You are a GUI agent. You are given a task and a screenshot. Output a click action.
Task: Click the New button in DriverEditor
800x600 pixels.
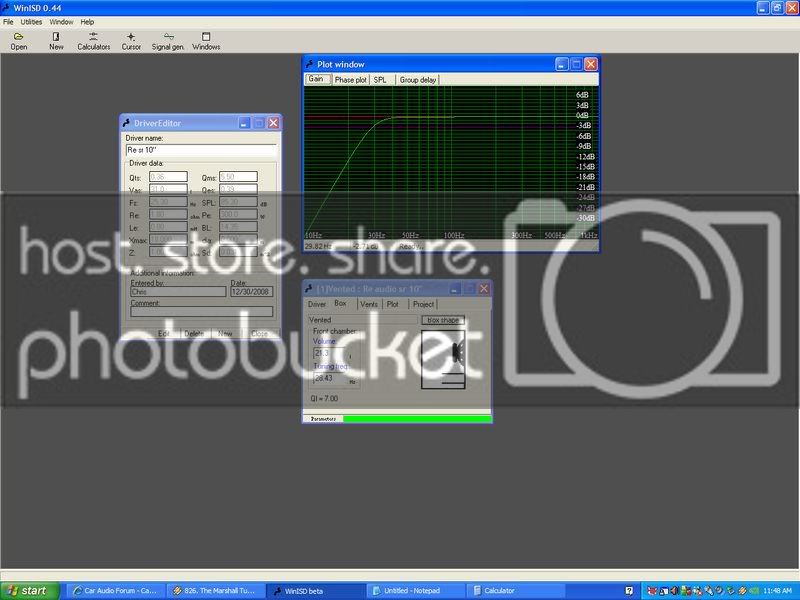[225, 333]
